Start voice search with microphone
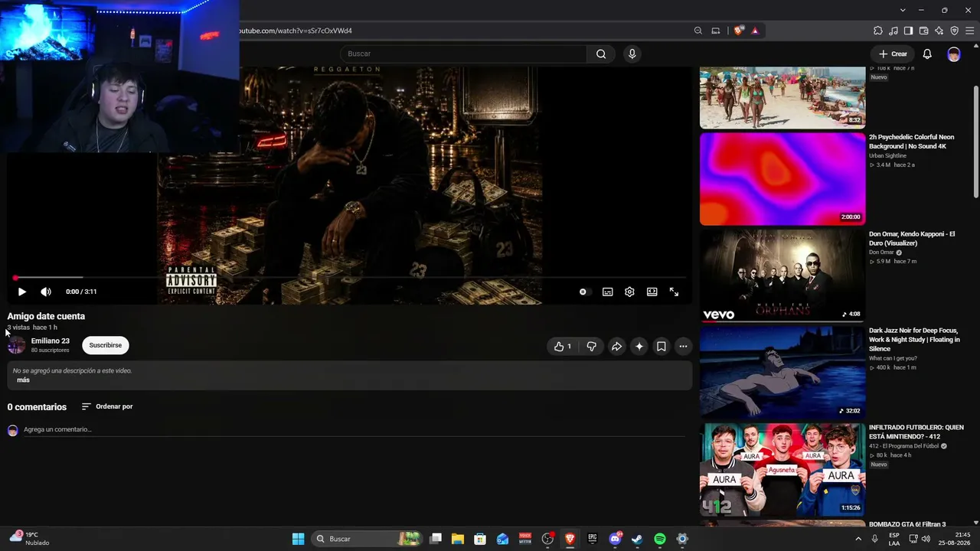The image size is (980, 551). [x=632, y=54]
